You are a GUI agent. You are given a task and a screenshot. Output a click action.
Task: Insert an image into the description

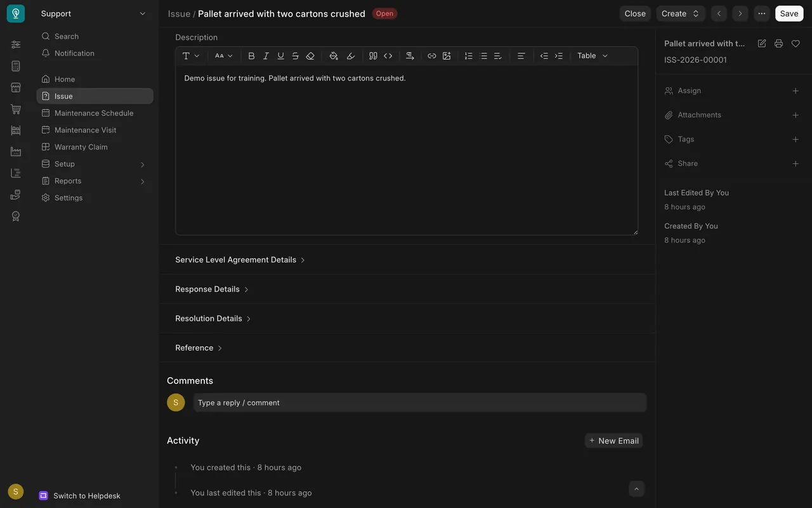click(x=447, y=56)
